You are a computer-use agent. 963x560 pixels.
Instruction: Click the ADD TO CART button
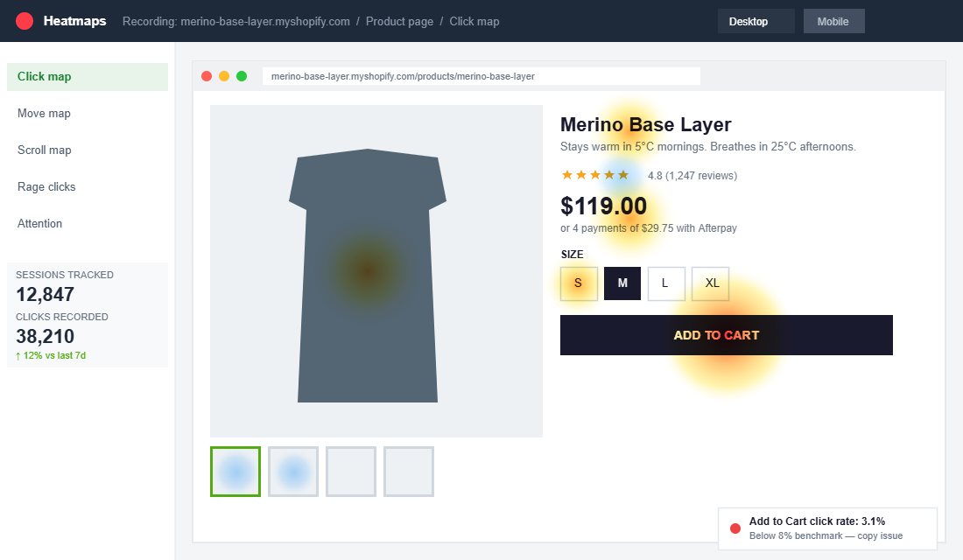(726, 334)
